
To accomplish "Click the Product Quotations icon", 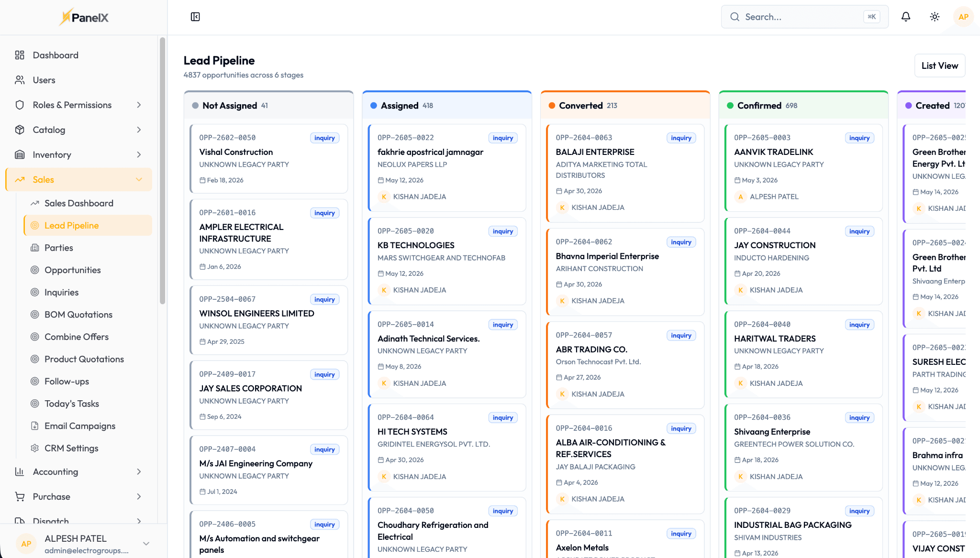I will [35, 359].
